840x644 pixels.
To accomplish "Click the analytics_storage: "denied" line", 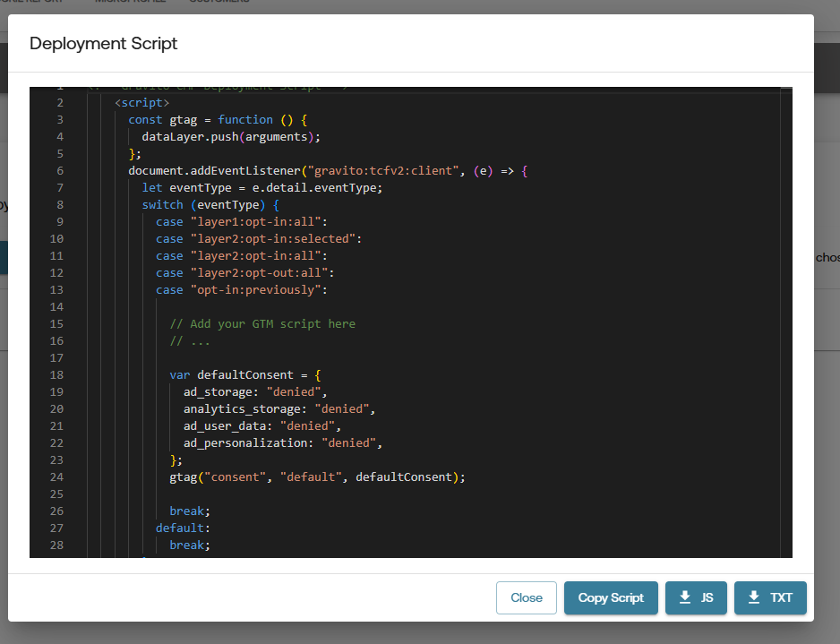I will 279,409.
